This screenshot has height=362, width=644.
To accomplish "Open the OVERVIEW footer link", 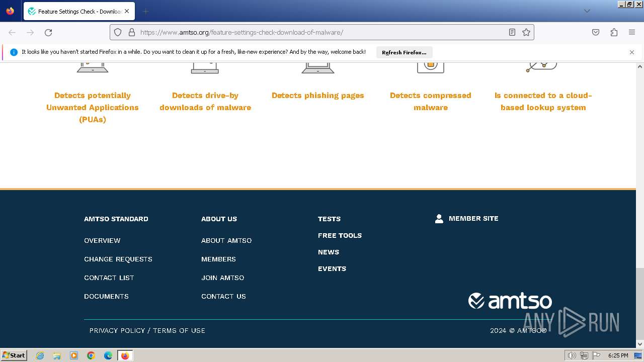I will (102, 240).
